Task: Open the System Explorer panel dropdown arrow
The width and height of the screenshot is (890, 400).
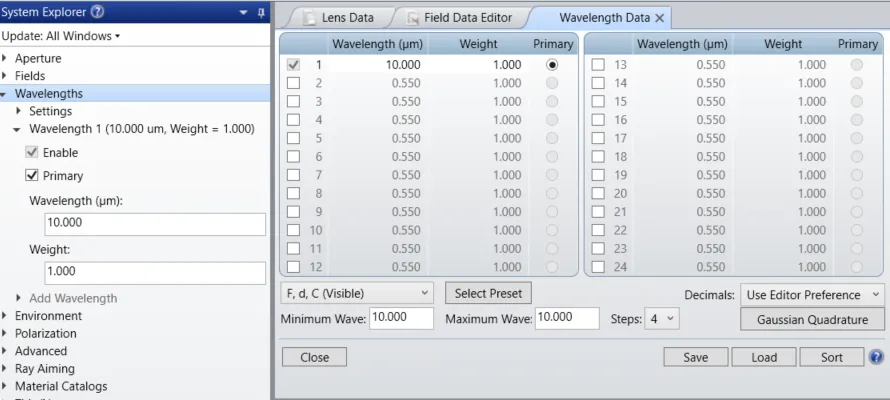Action: click(x=244, y=13)
